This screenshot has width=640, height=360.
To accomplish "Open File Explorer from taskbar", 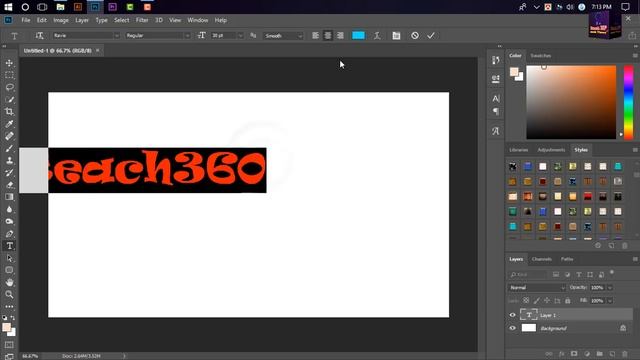I will 60,7.
